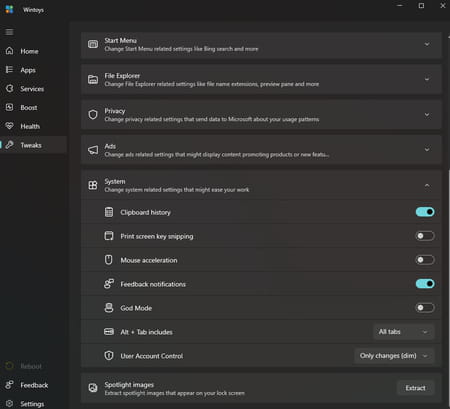Expand the File Explorer section chevron

tap(427, 79)
